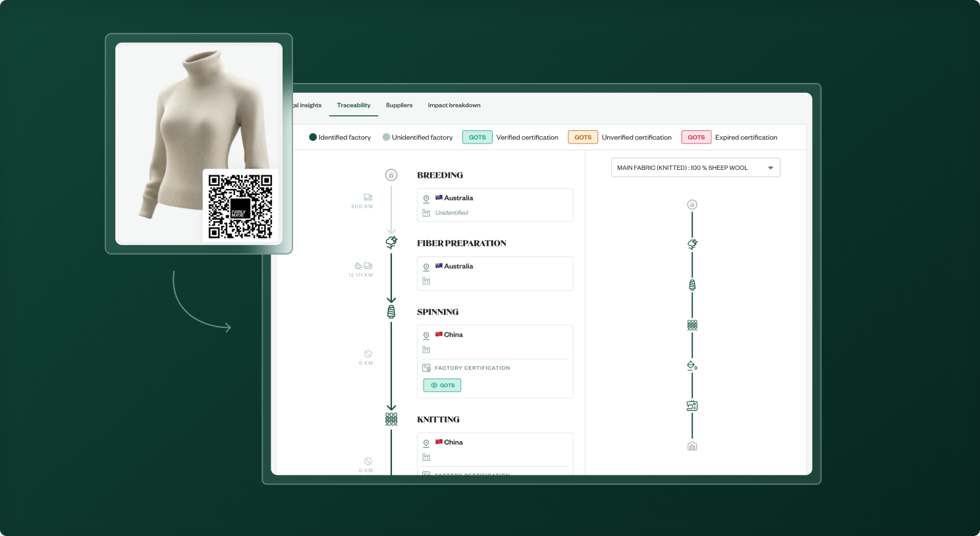
Task: Select fiber preparation step in mini timeline
Action: (692, 244)
